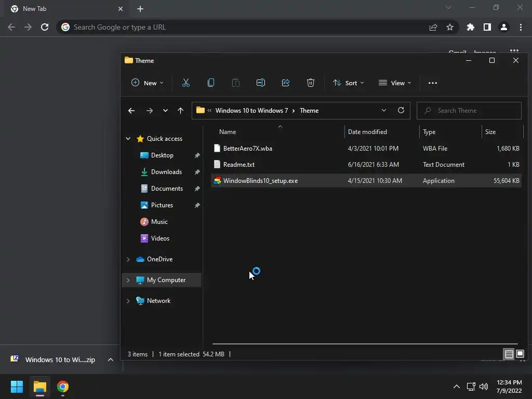Open the Sort options dropdown
Image resolution: width=532 pixels, height=399 pixels.
[x=349, y=83]
